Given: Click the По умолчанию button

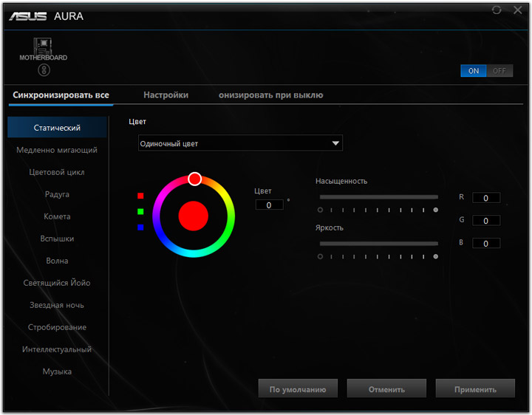Looking at the screenshot, I should point(298,388).
